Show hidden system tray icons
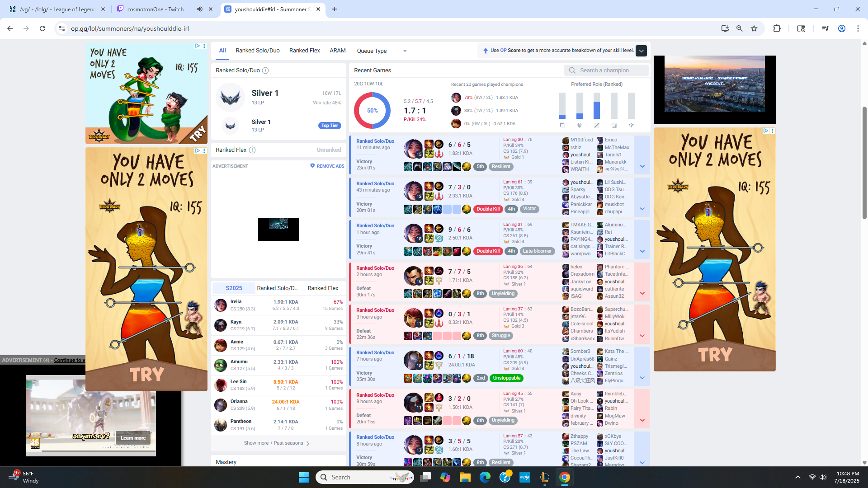The width and height of the screenshot is (868, 488). tap(798, 477)
